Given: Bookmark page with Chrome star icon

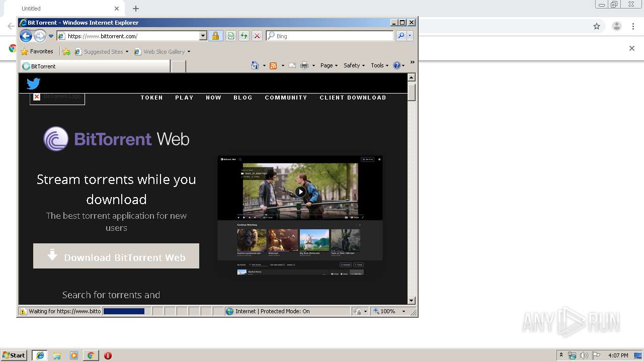Looking at the screenshot, I should [597, 26].
